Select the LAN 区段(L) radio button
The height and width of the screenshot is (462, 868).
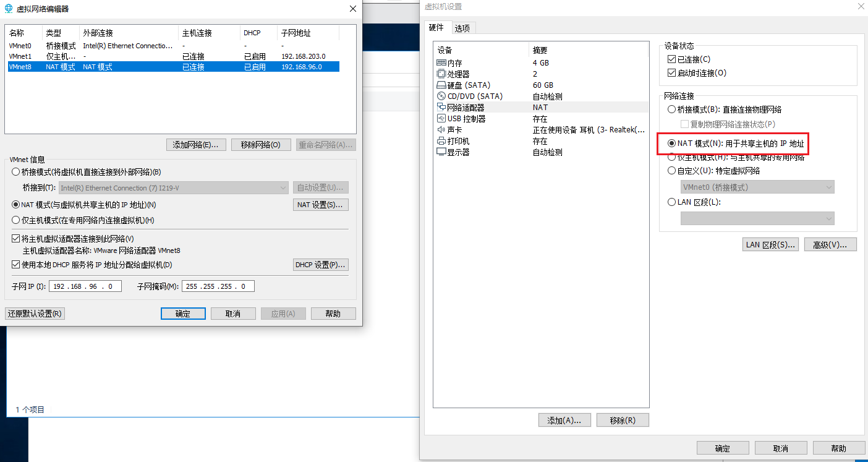click(x=672, y=202)
